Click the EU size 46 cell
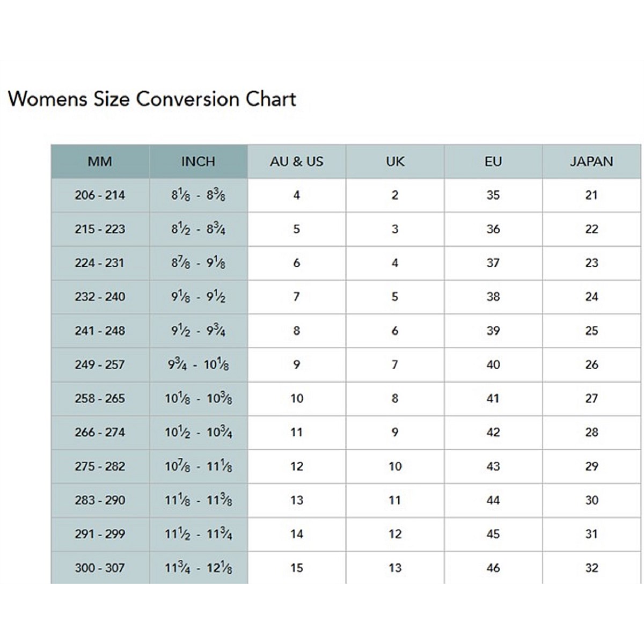This screenshot has height=644, width=644. [x=493, y=568]
